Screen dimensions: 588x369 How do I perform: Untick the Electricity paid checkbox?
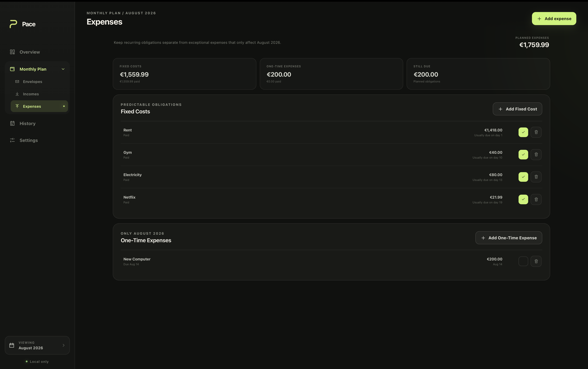pos(523,177)
